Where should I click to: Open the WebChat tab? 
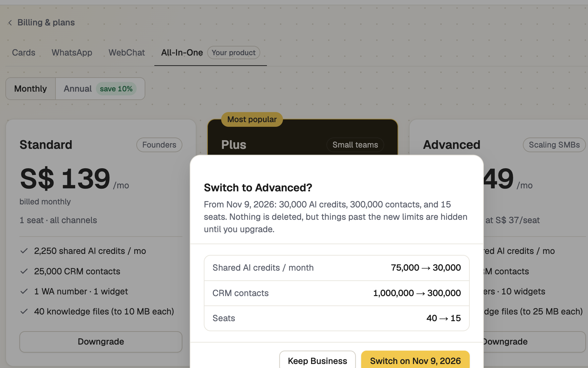(127, 53)
